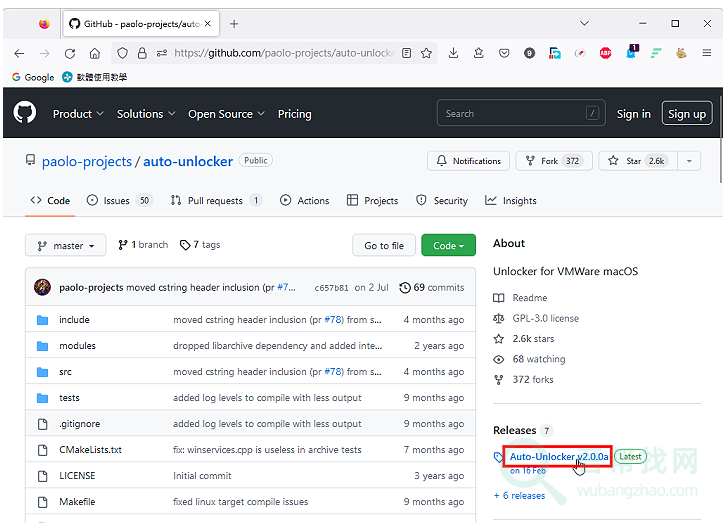Open the .gitignore file
The height and width of the screenshot is (523, 726).
tap(80, 423)
